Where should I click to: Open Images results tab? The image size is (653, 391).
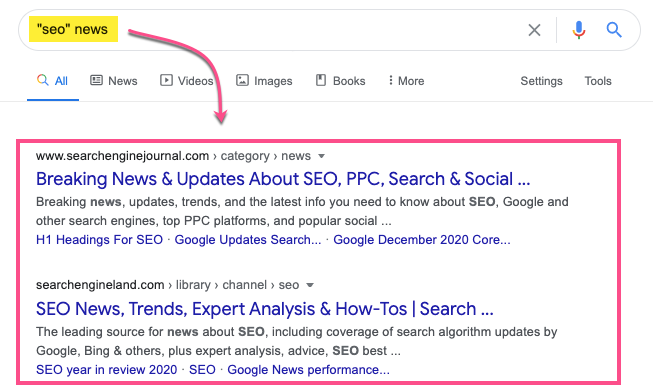tap(264, 81)
